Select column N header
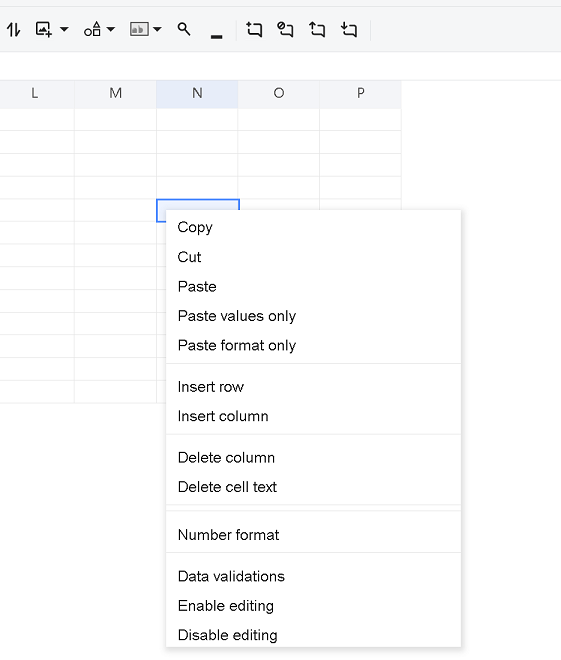The image size is (561, 660). [197, 93]
